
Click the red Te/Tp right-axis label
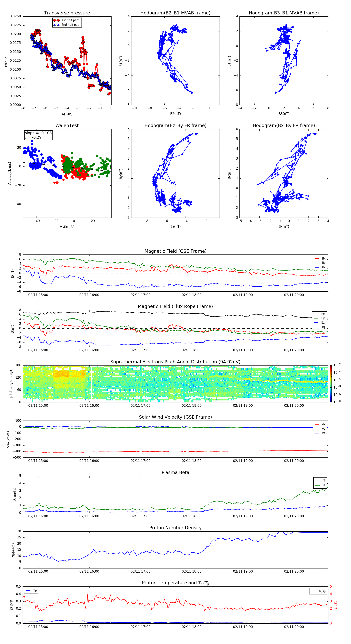pos(336,605)
